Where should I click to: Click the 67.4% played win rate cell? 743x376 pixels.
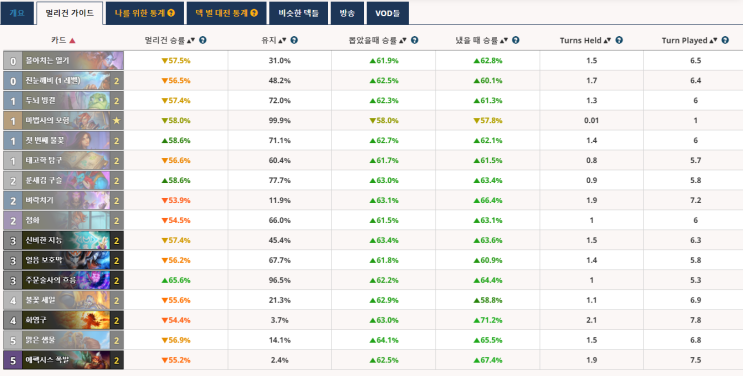pyautogui.click(x=488, y=360)
